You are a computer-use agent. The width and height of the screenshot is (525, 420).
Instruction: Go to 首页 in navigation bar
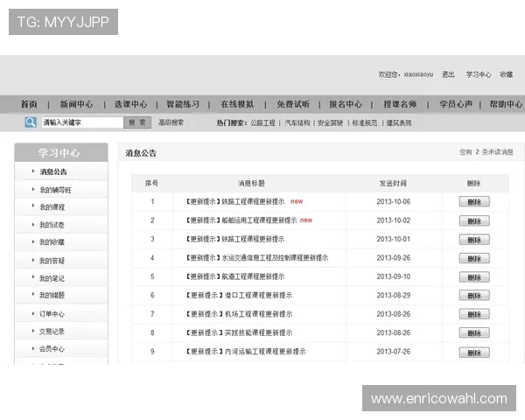click(29, 104)
